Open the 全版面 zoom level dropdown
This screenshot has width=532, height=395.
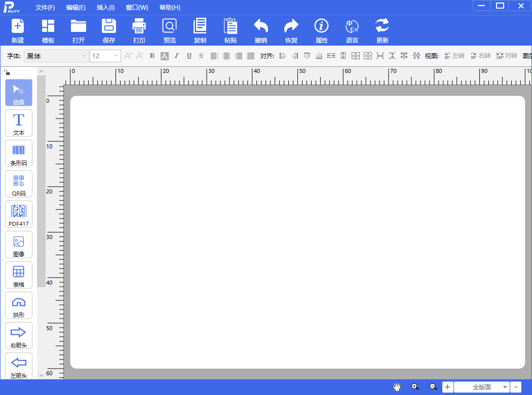[x=505, y=387]
